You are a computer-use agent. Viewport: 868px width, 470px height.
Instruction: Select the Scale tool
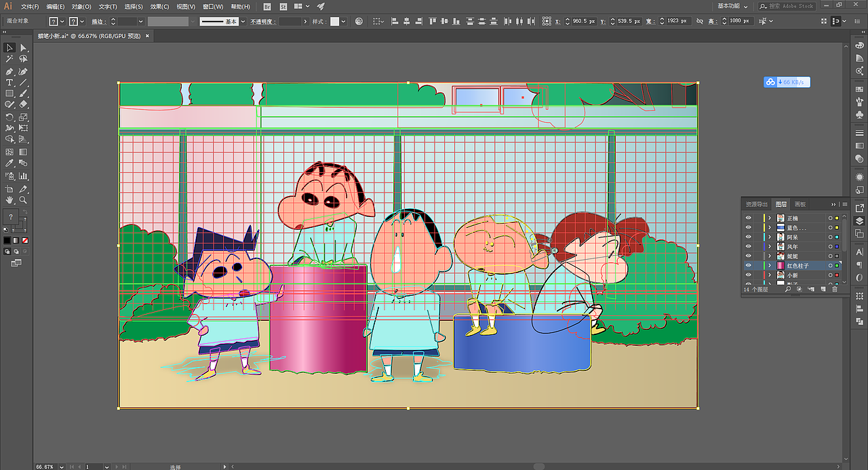[23, 117]
